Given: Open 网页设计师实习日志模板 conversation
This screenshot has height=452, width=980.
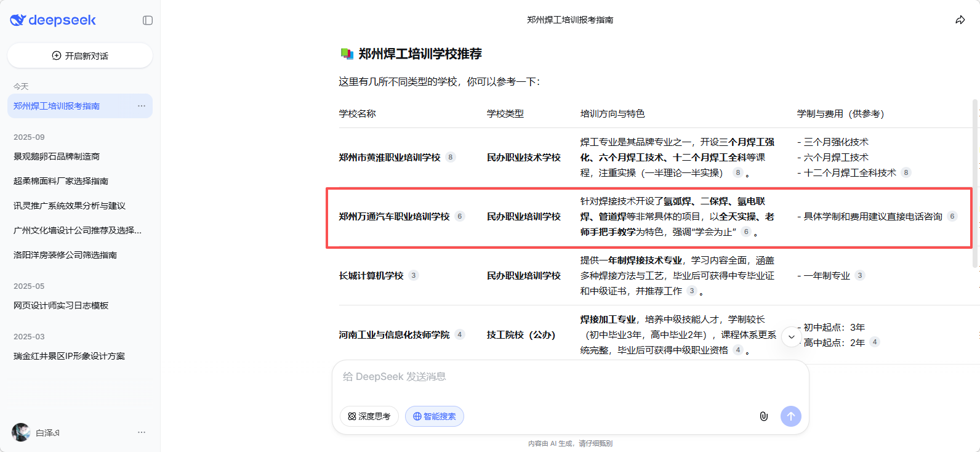Looking at the screenshot, I should coord(61,305).
